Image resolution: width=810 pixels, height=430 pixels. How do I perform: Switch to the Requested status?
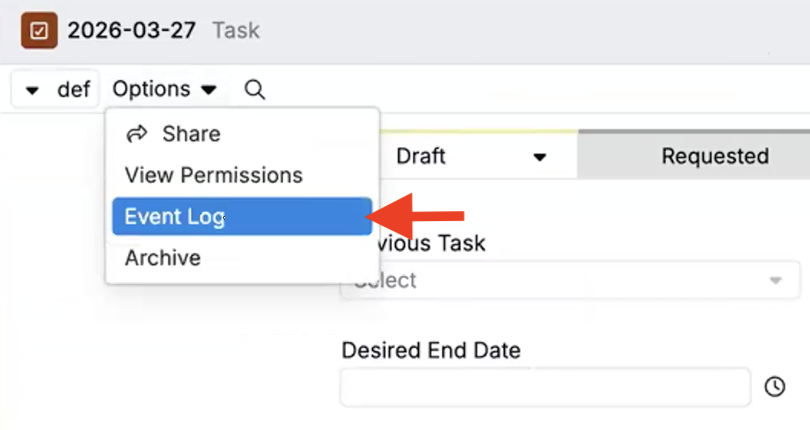714,156
